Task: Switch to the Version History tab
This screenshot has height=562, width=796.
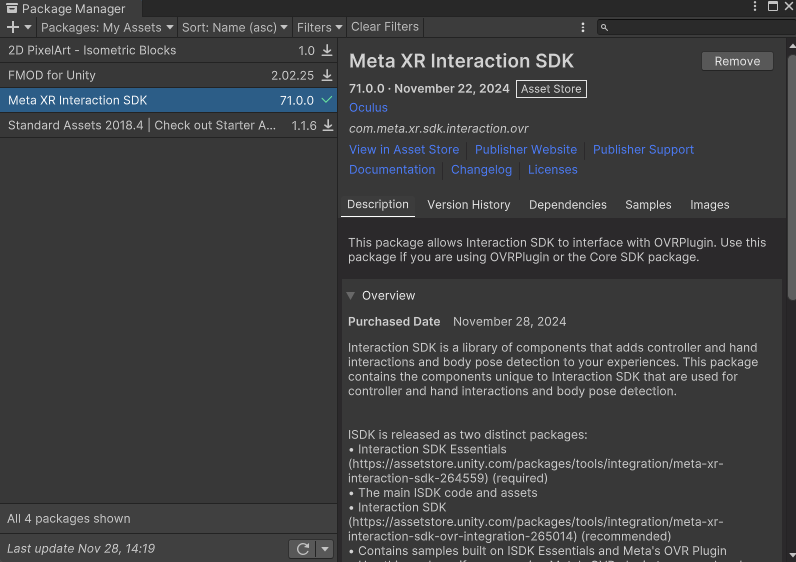Action: (468, 205)
